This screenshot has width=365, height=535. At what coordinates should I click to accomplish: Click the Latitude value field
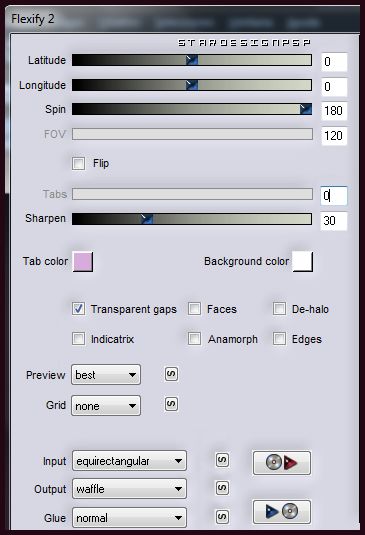(x=334, y=62)
